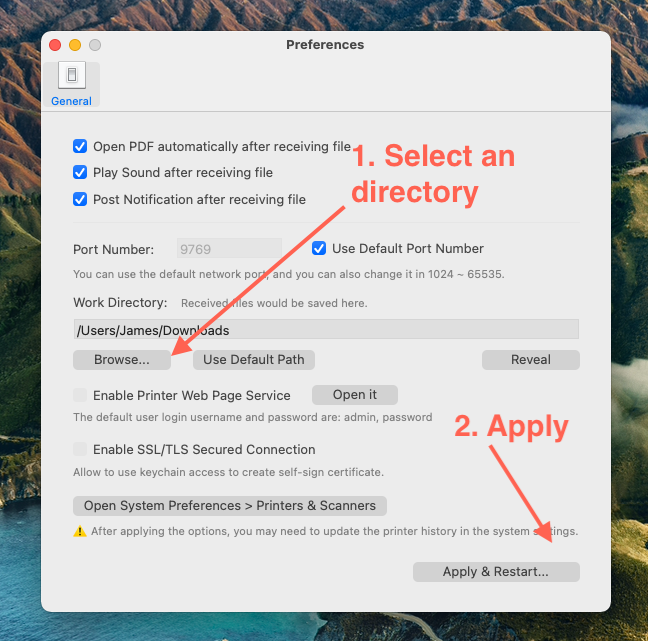Screen dimensions: 648x641
Task: Close the Preferences window with red button
Action: (55, 45)
